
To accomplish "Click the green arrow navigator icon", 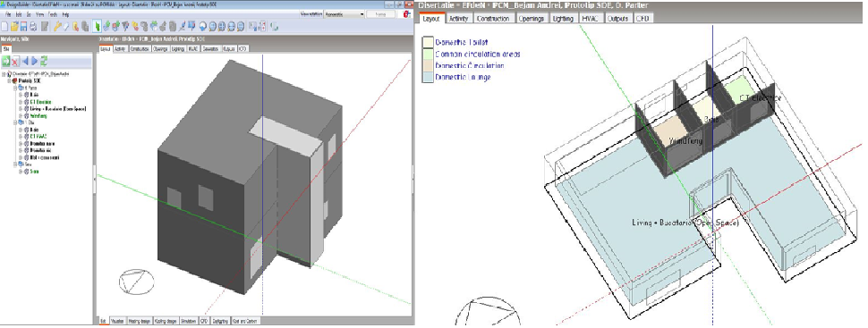I will point(5,62).
